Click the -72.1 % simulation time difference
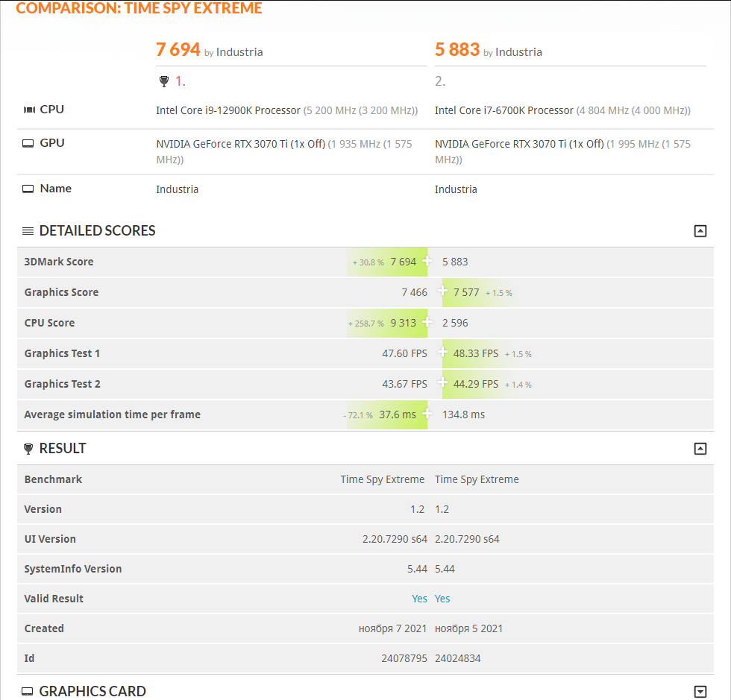The height and width of the screenshot is (700, 731). pos(358,414)
